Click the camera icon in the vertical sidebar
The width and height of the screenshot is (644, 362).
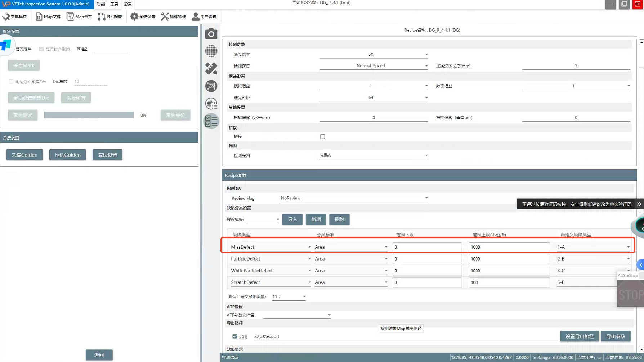tap(211, 34)
